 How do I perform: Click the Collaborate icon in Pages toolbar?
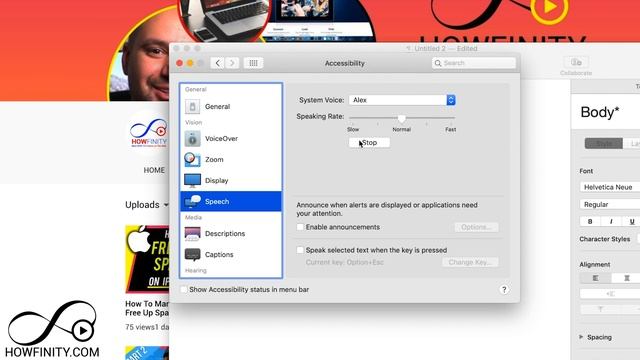[x=576, y=62]
